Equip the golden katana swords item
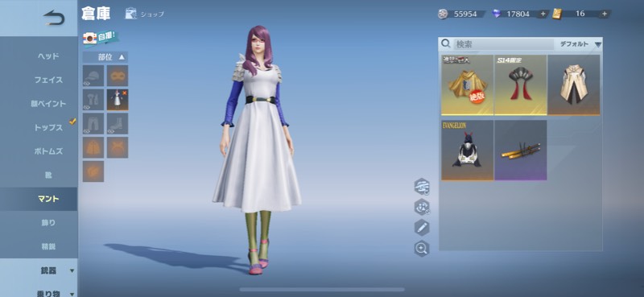 pos(520,151)
